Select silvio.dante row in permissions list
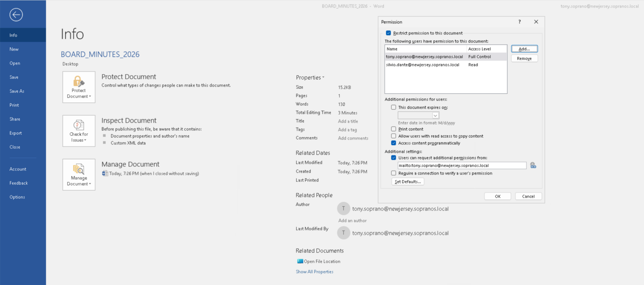644x285 pixels. click(x=446, y=65)
